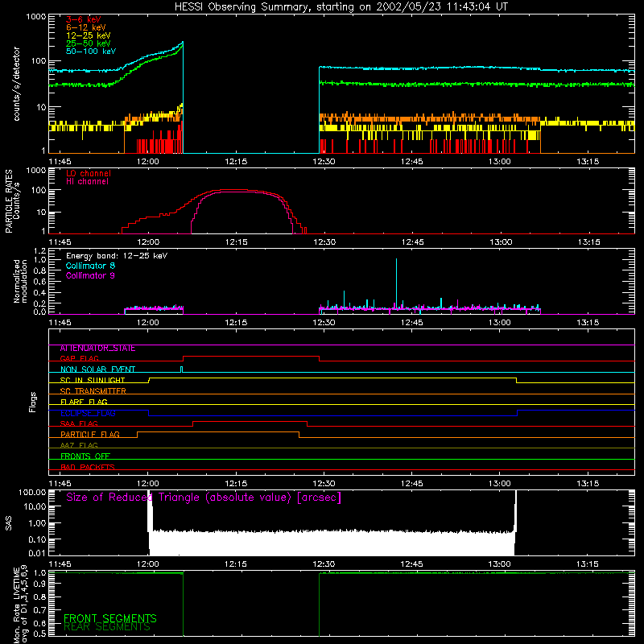Image resolution: width=644 pixels, height=644 pixels.
Task: Click the PARTICLE RATES Counts/s axis label
Action: [12, 201]
